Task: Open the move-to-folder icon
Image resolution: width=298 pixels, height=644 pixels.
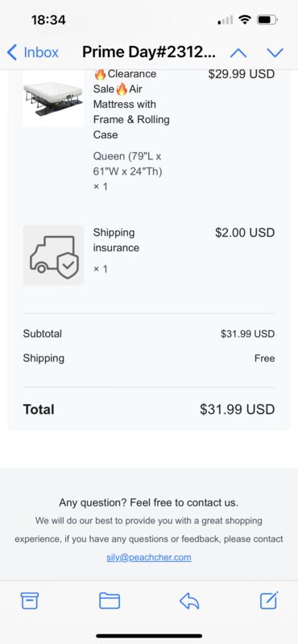Action: click(110, 601)
